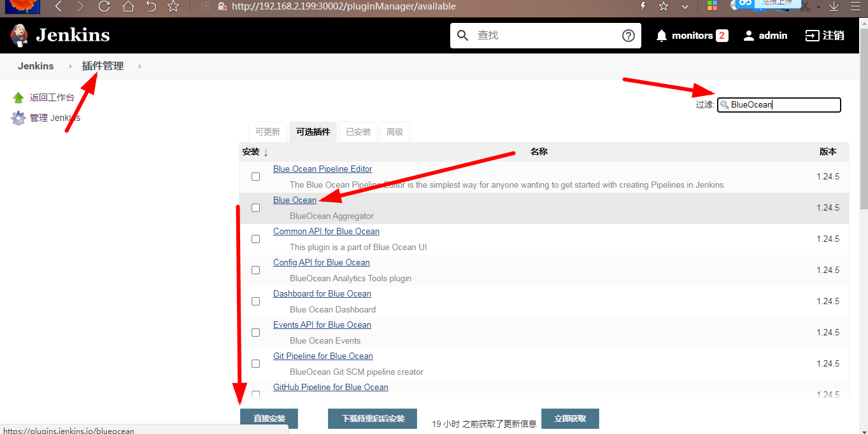This screenshot has height=434, width=868.
Task: Open the 高级 tab
Action: [395, 132]
